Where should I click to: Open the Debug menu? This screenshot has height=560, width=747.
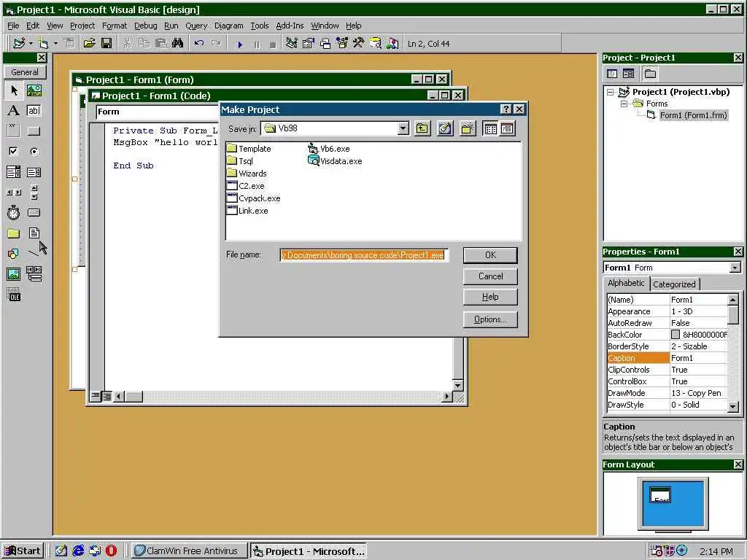[x=145, y=26]
